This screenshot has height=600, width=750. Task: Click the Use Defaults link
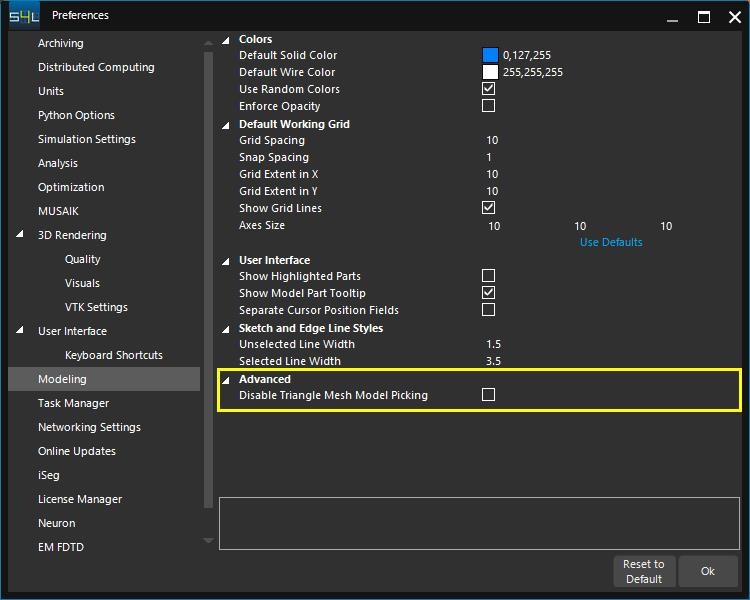coord(611,242)
